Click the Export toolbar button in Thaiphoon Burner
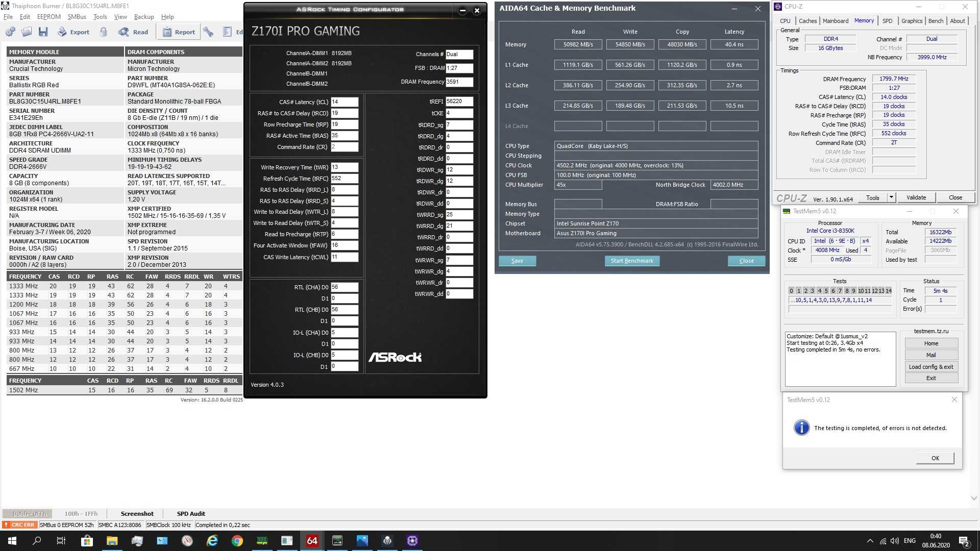This screenshot has height=551, width=980. tap(73, 32)
